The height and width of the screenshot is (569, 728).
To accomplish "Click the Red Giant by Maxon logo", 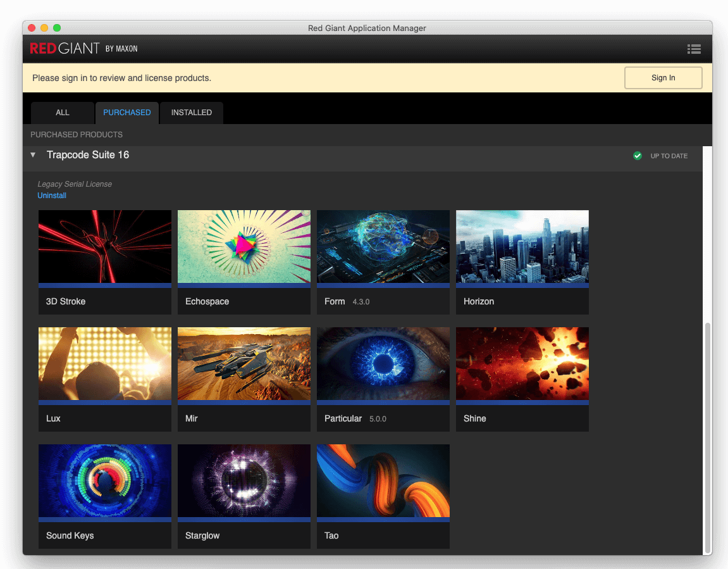I will click(83, 48).
